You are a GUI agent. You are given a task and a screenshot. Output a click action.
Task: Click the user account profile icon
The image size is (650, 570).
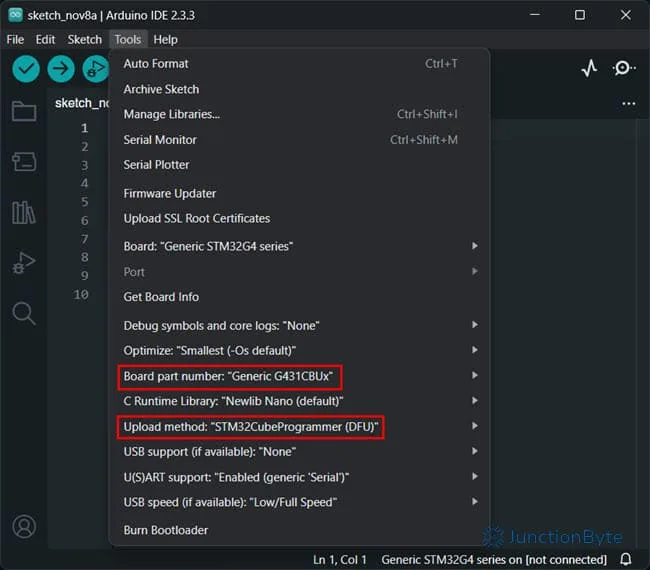[x=24, y=526]
